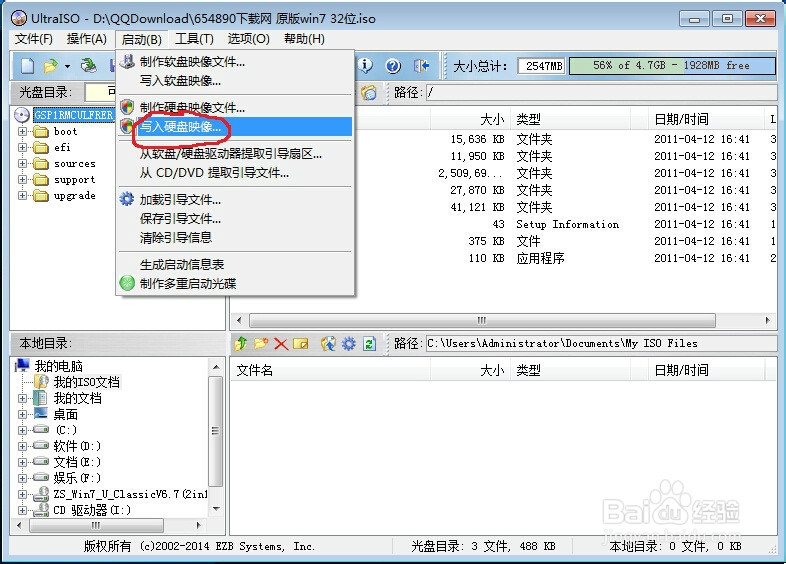Click upper 日期/时间 column header
Image resolution: width=786 pixels, height=564 pixels.
coord(706,119)
